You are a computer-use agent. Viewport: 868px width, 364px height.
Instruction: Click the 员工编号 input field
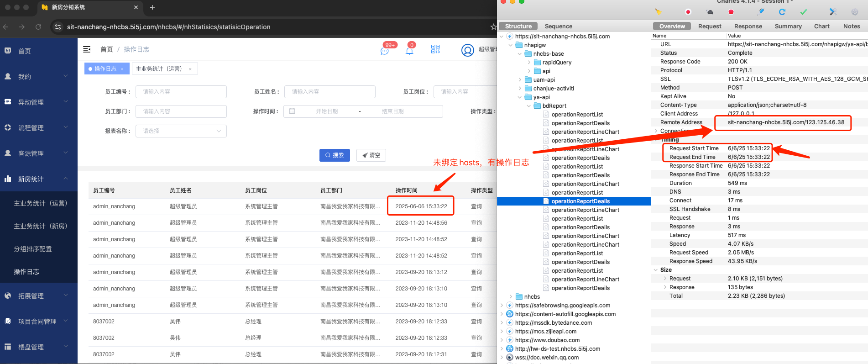point(181,92)
